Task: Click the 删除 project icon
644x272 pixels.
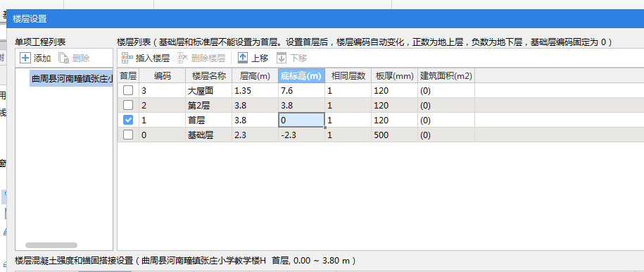Action: (63, 58)
